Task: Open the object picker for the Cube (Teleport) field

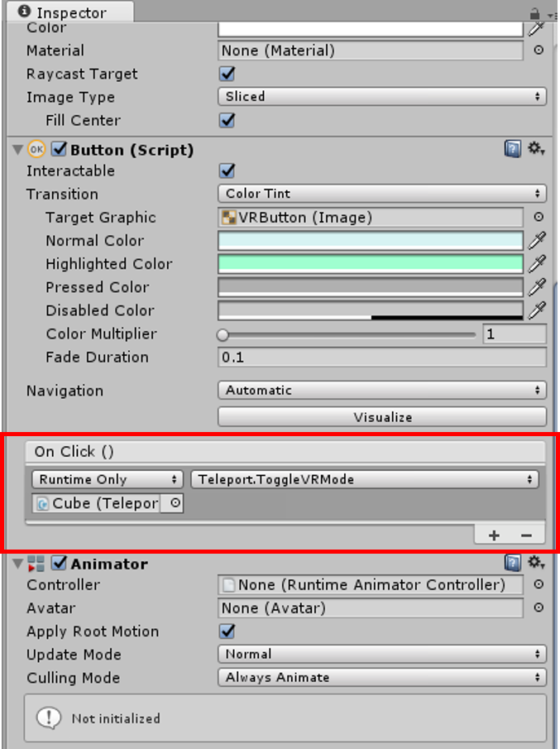Action: (175, 503)
